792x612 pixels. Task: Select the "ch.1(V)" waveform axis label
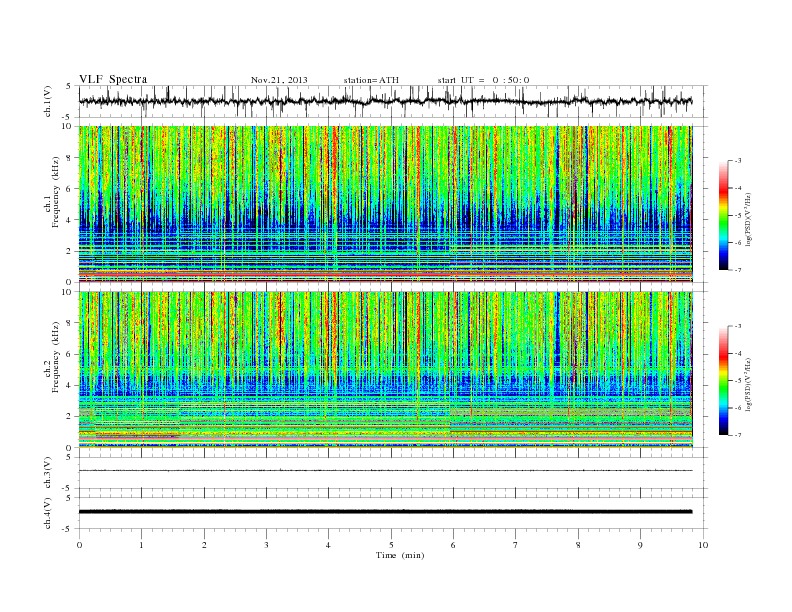48,101
